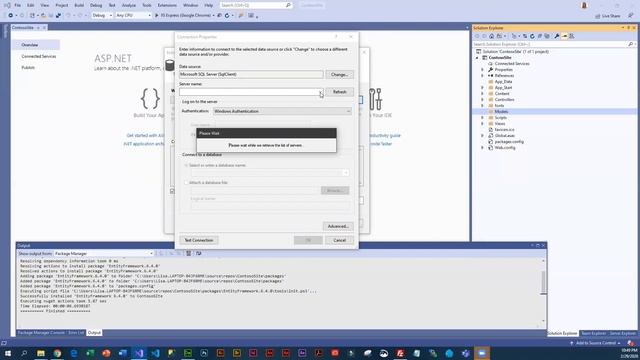The width and height of the screenshot is (640, 360).
Task: Select favicon.ico file
Action: [504, 130]
